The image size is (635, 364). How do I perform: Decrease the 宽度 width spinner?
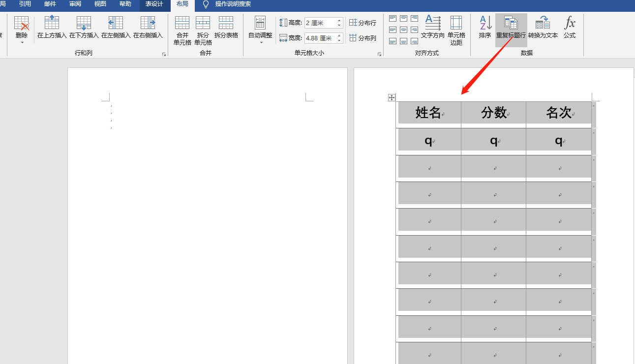pos(339,41)
